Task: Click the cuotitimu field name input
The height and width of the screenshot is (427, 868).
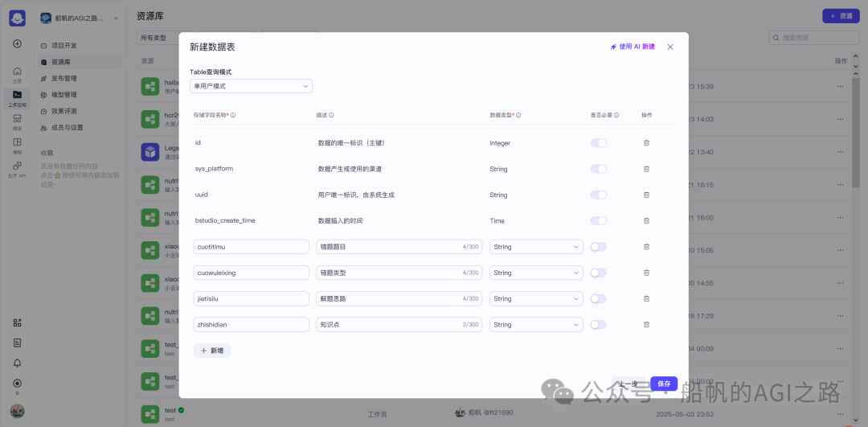Action: [252, 247]
